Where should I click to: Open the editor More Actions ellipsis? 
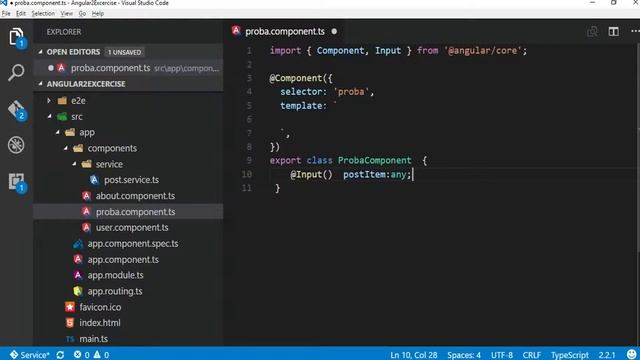[x=635, y=31]
